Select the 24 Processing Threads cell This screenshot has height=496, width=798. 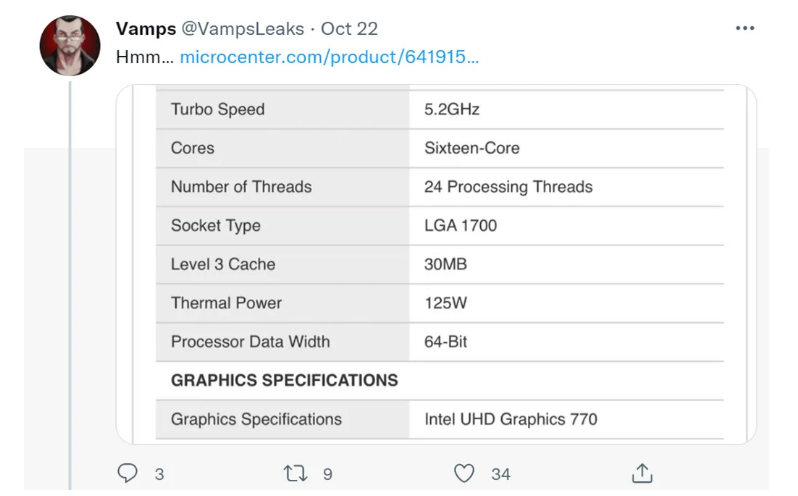click(566, 187)
